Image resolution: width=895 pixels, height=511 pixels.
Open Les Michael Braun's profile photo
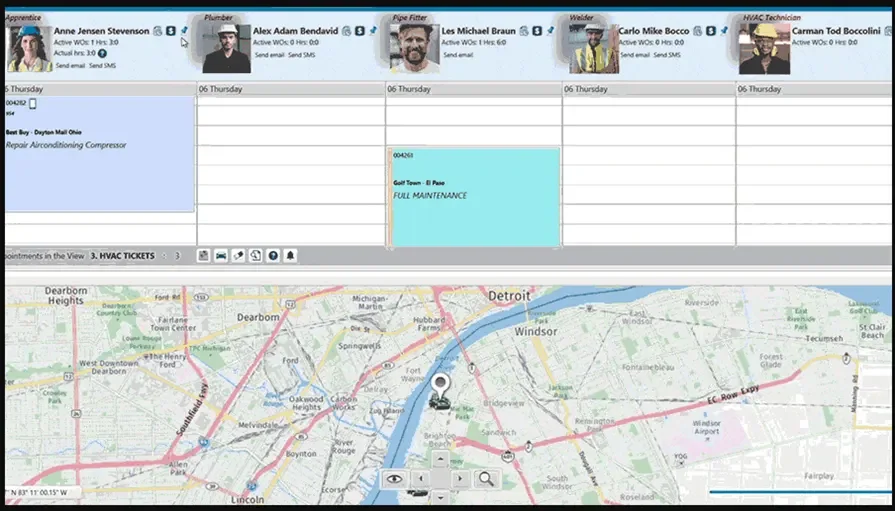click(x=415, y=48)
